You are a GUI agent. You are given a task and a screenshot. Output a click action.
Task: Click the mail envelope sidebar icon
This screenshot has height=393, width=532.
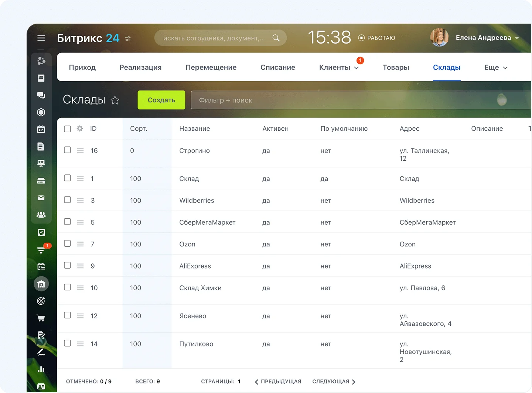click(41, 198)
